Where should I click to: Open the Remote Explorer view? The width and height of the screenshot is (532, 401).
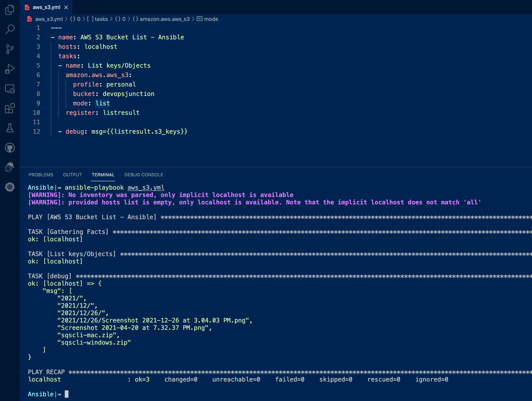coord(10,89)
